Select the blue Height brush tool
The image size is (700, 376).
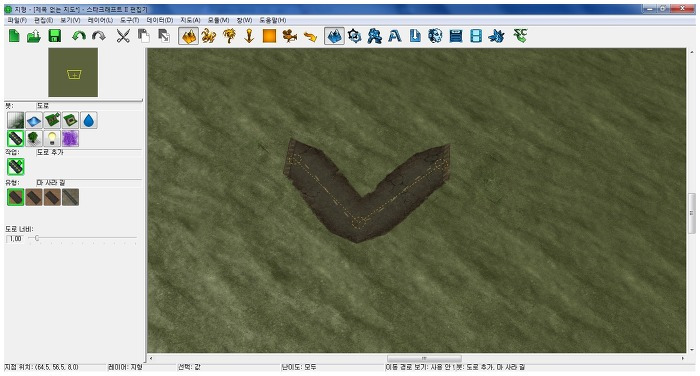tap(34, 120)
